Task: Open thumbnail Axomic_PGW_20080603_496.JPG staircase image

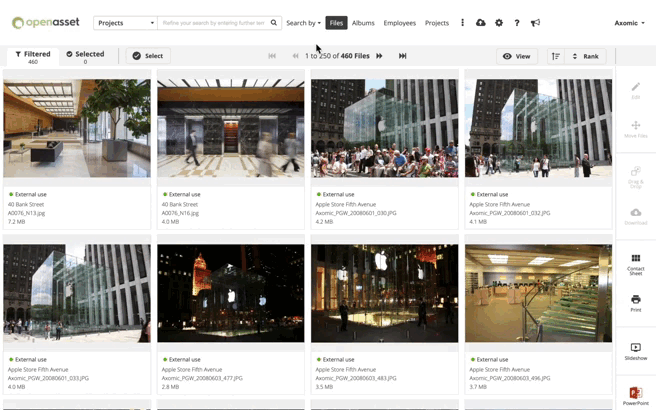Action: click(538, 293)
